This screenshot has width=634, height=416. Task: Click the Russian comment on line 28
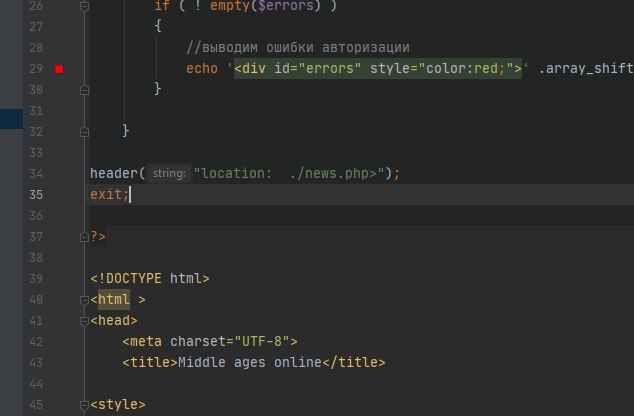pos(298,47)
